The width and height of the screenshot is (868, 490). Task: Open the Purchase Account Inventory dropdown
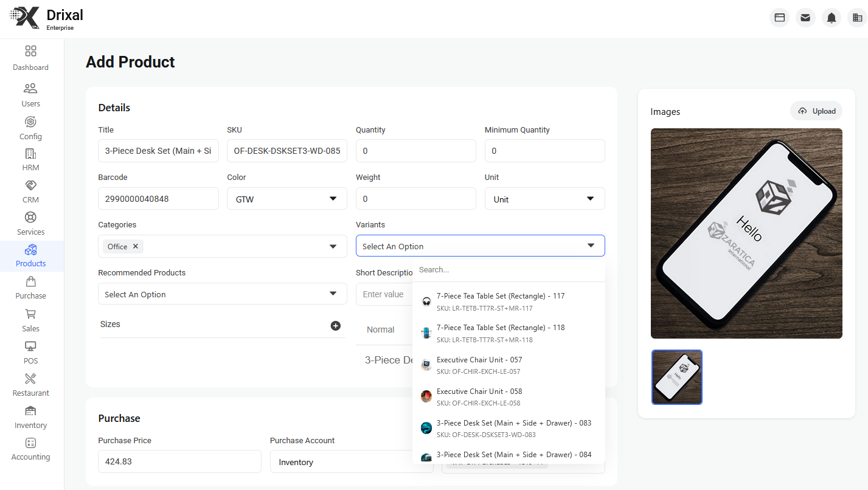[352, 462]
